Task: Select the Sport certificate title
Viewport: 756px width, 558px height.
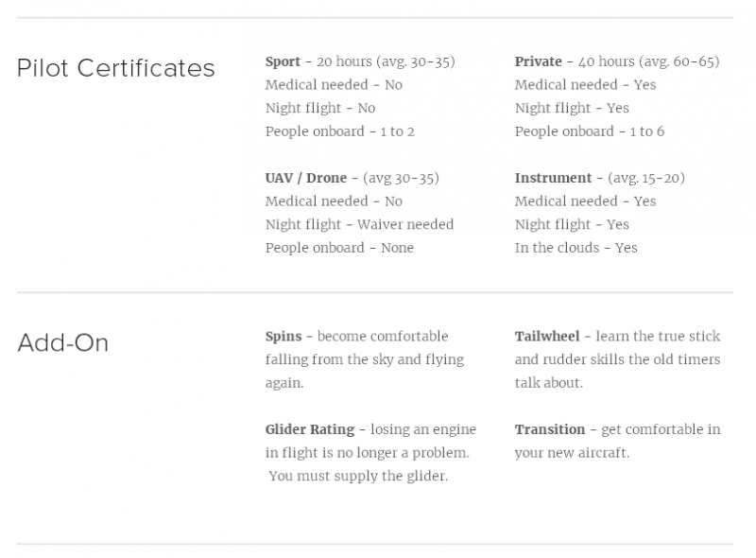Action: (283, 61)
